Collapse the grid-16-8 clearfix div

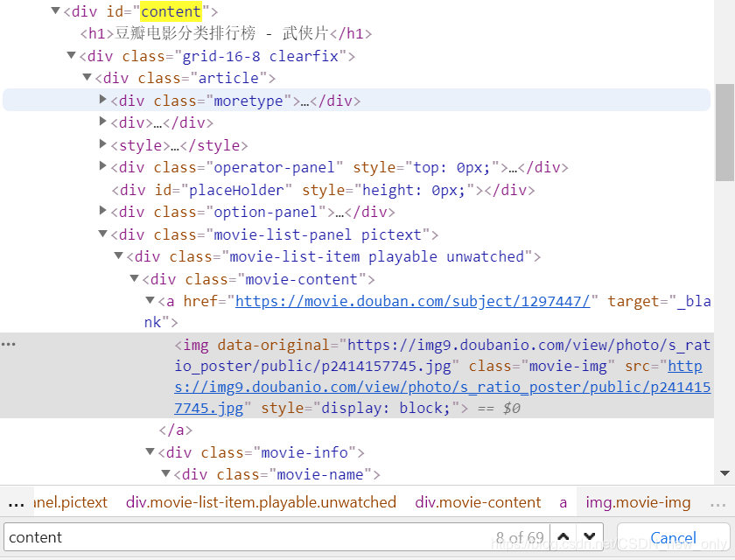pyautogui.click(x=71, y=55)
